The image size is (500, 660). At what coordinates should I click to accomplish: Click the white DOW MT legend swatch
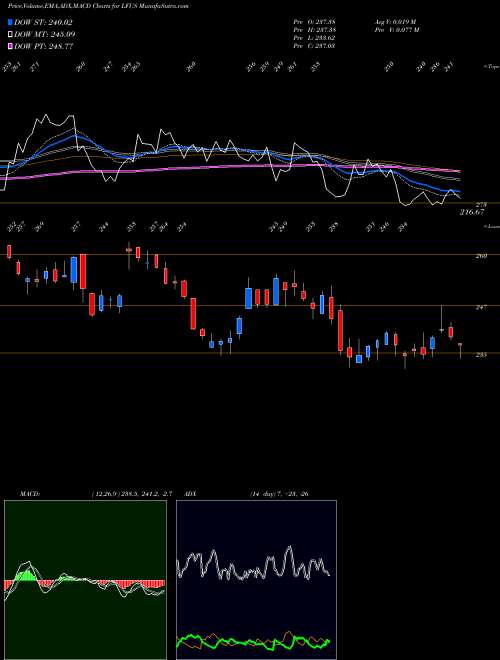[11, 34]
